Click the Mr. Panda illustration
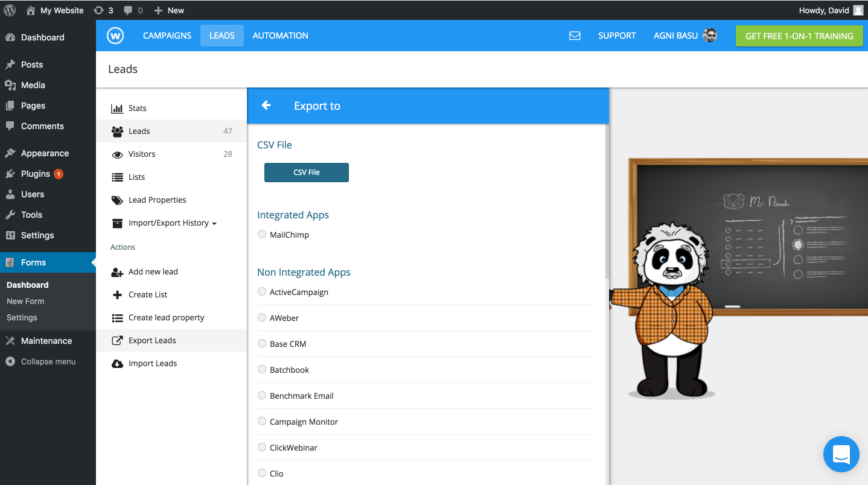 [670, 311]
